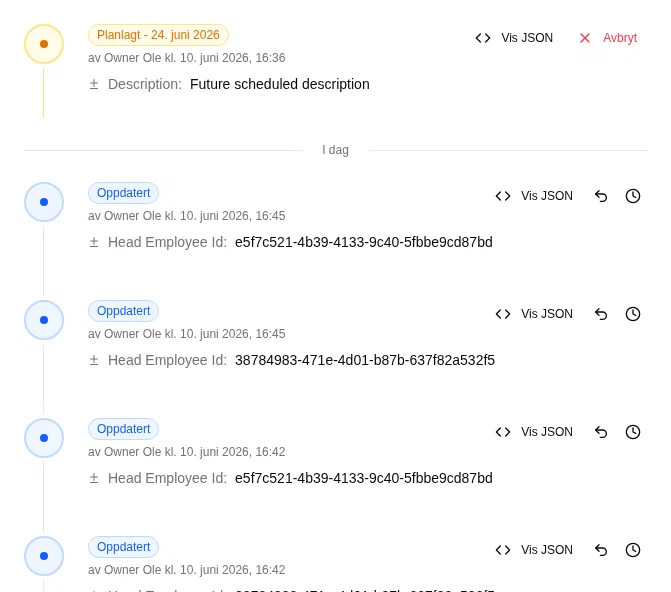Show JSON for the last 16:42 entry, id cut off
Screen dimensions: 671x592
coord(534,550)
